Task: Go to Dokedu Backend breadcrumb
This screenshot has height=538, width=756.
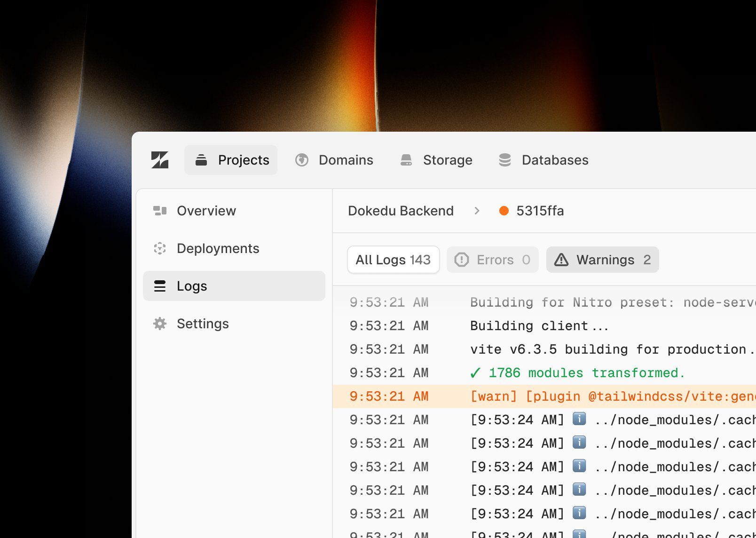Action: coord(401,211)
